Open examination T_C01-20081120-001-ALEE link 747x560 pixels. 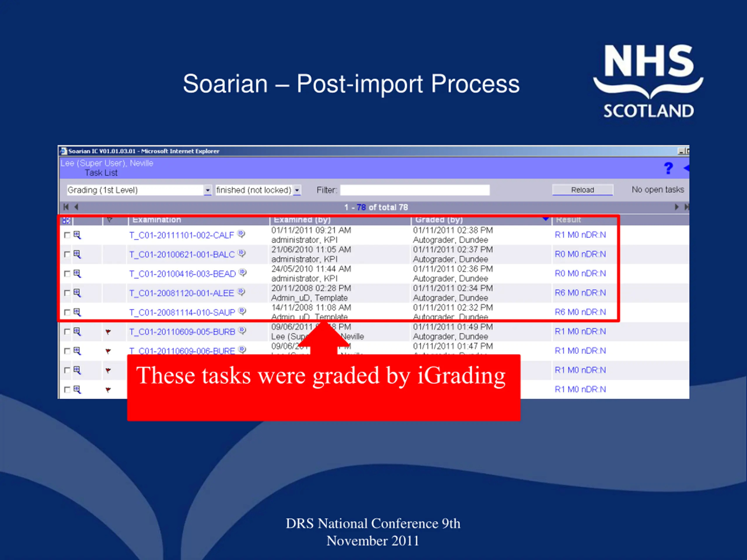point(181,293)
